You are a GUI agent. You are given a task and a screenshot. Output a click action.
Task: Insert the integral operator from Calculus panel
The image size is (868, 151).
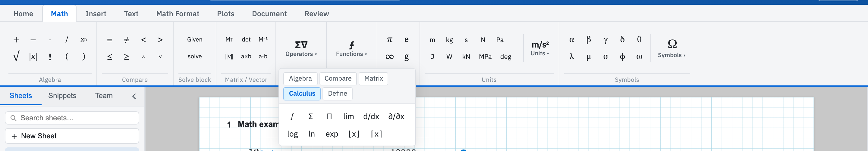point(292,116)
